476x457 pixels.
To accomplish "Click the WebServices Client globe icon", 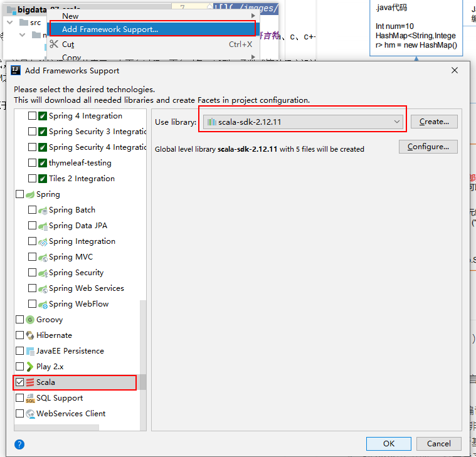I will (x=30, y=414).
